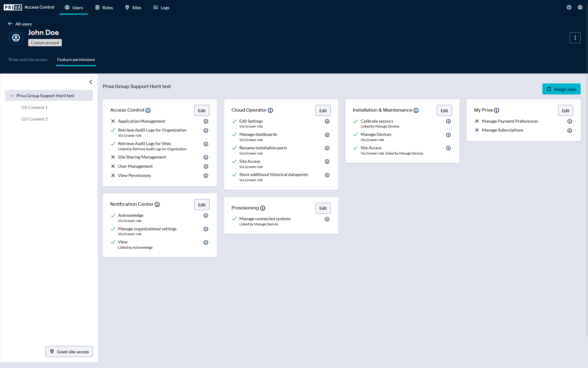Show info for Notification Center heading
This screenshot has height=368, width=588.
(x=157, y=205)
